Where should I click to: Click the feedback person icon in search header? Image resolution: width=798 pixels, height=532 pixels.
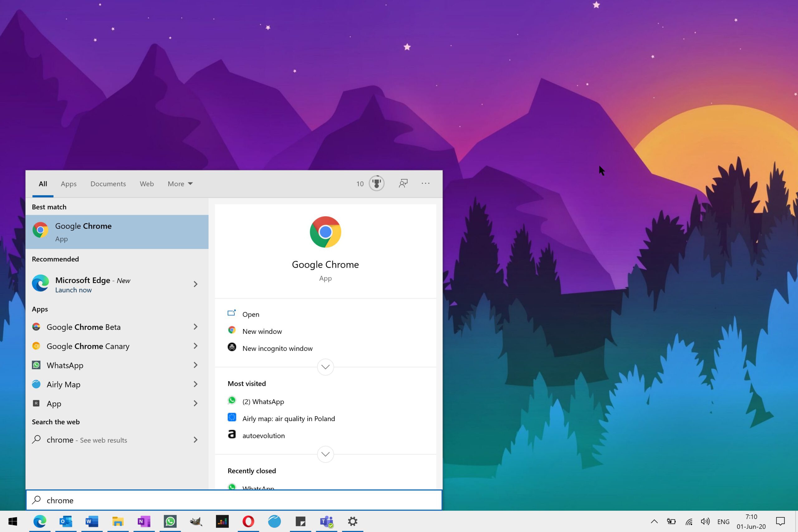(403, 183)
